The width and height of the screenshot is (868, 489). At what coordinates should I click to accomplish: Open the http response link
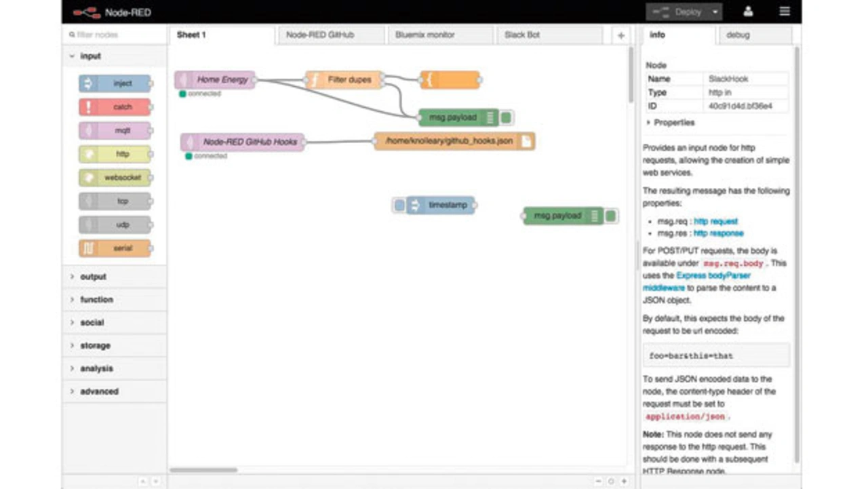(x=718, y=233)
